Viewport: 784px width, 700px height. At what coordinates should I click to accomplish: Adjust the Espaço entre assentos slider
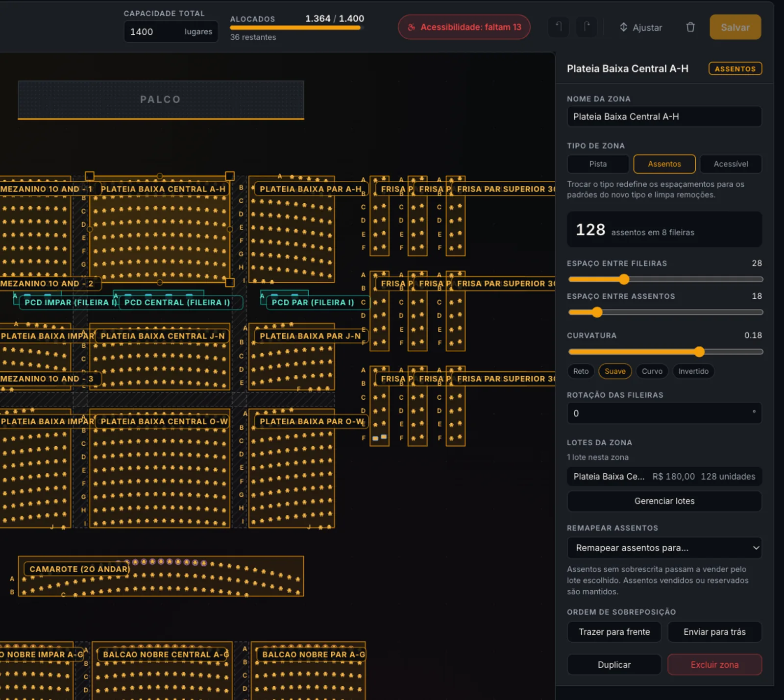[x=597, y=312]
